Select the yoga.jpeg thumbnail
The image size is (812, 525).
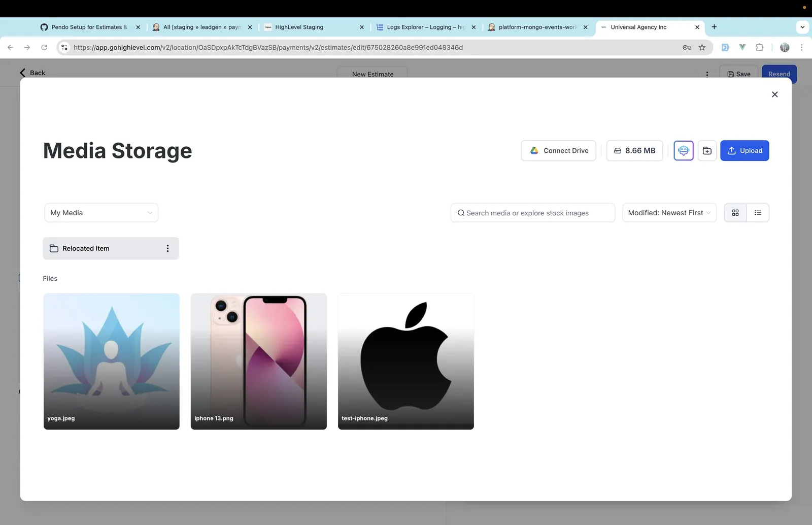pyautogui.click(x=112, y=362)
